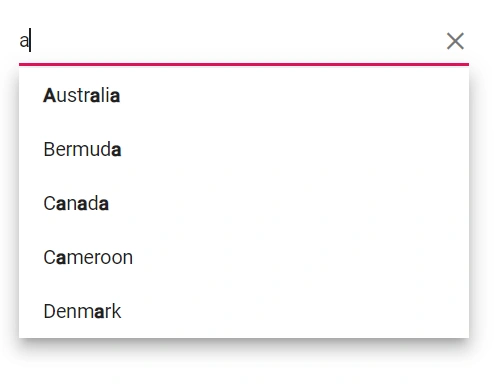Image resolution: width=496 pixels, height=391 pixels.
Task: Tap the Cameroon item above Denmark
Action: 244,257
